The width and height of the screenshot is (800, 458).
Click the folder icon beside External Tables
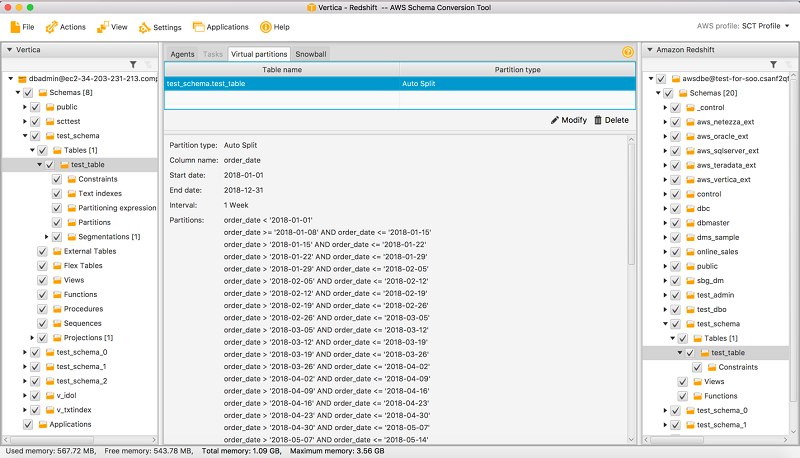point(58,251)
